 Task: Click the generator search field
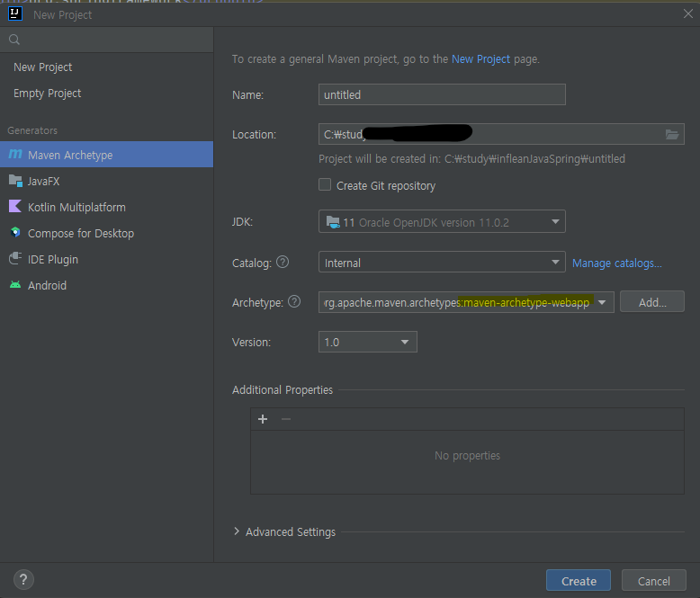pyautogui.click(x=107, y=40)
